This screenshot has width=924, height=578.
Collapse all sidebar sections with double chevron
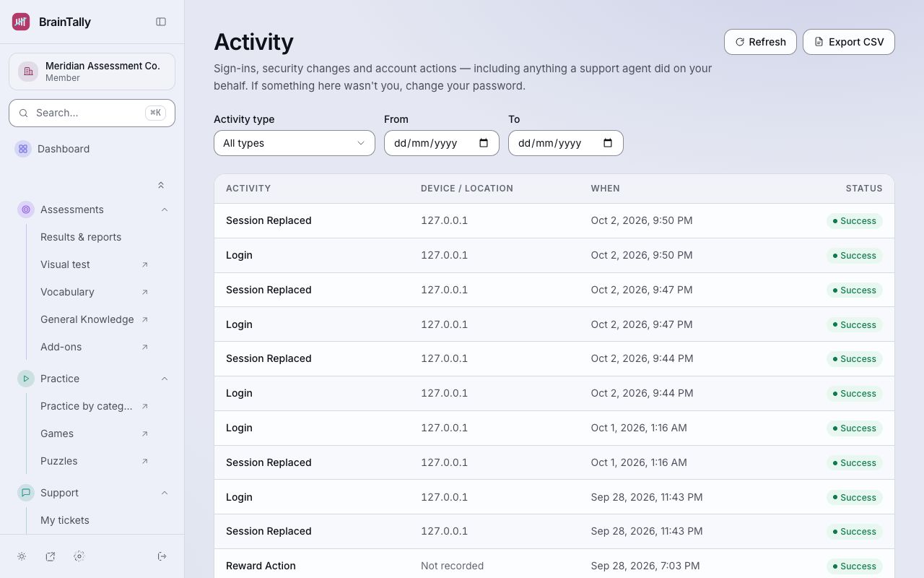click(161, 186)
